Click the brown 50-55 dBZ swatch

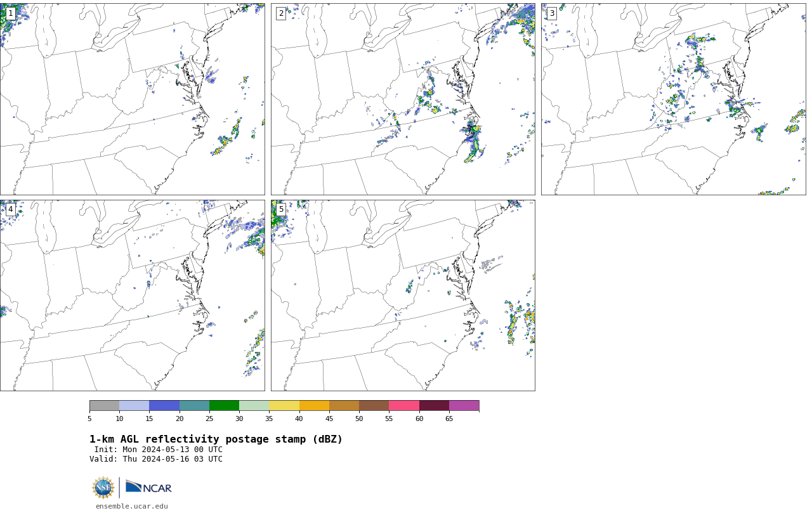tap(374, 406)
